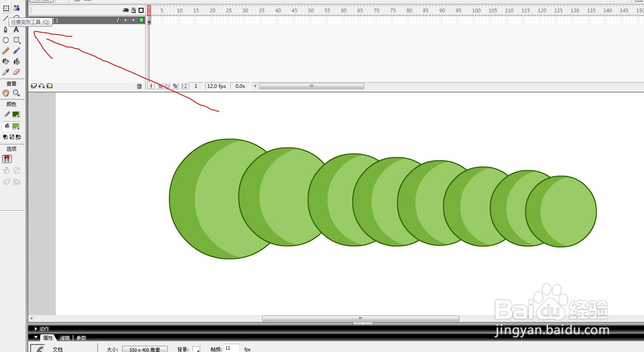Switch to the 参数 tab

point(81,338)
